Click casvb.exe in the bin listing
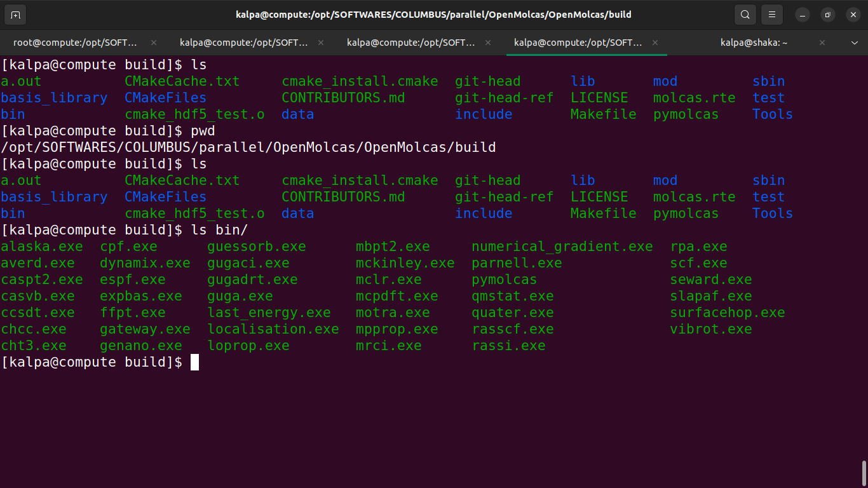The height and width of the screenshot is (488, 868). pyautogui.click(x=38, y=296)
